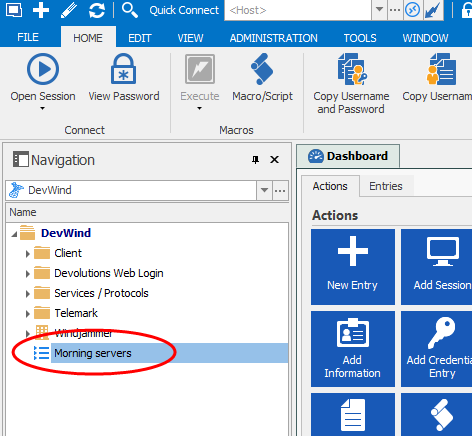Image resolution: width=472 pixels, height=436 pixels.
Task: Expand the Telemark folder
Action: [28, 314]
